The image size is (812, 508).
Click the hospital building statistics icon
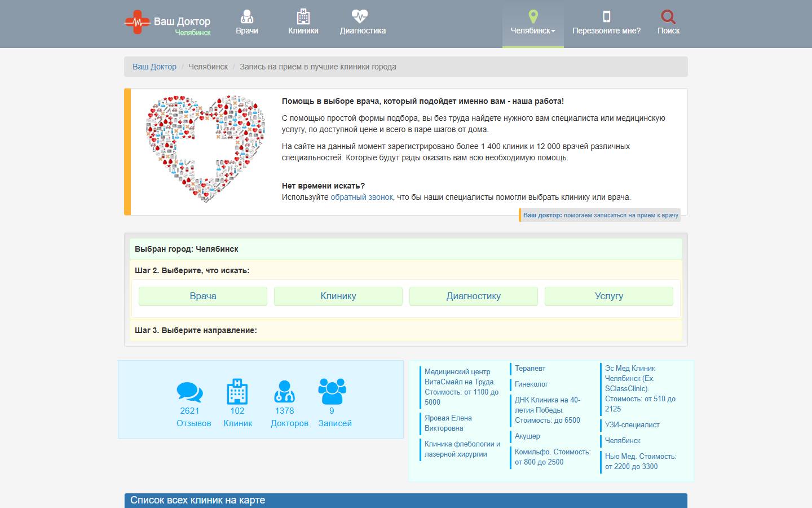coord(237,392)
